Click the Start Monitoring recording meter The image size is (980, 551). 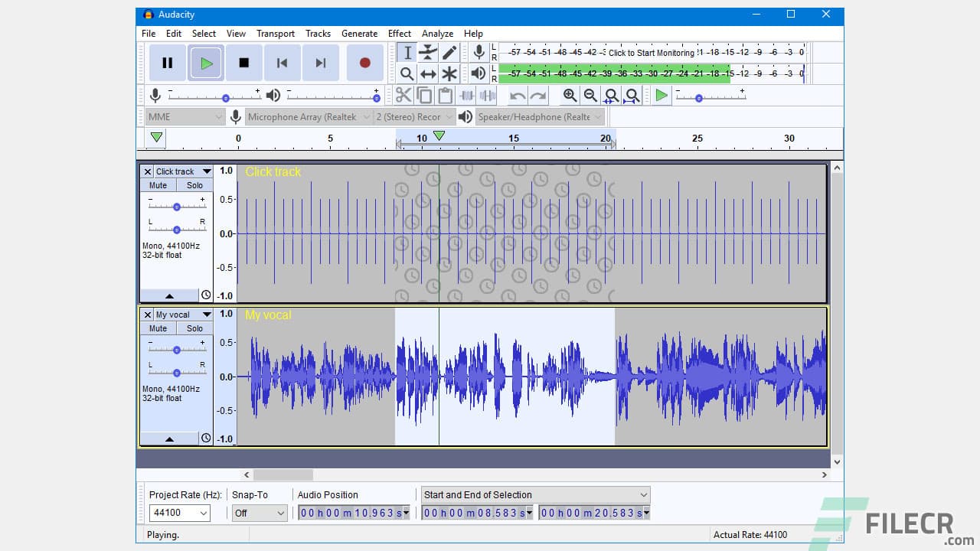pyautogui.click(x=651, y=52)
